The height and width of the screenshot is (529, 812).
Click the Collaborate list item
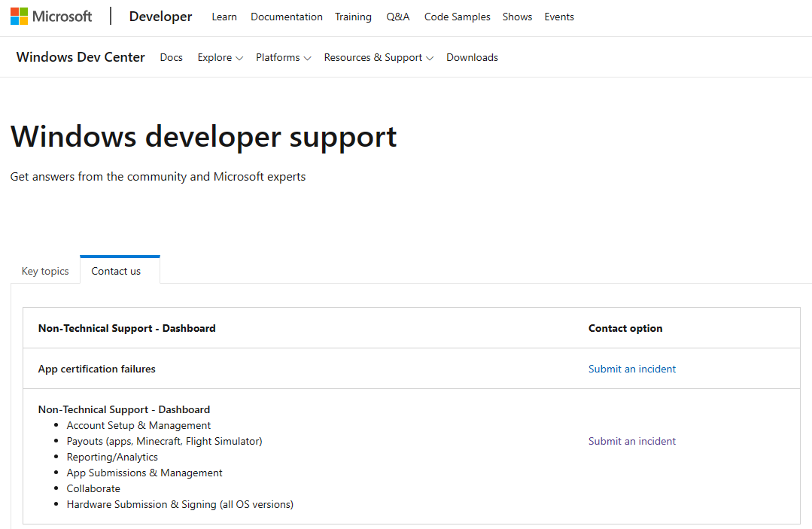[x=93, y=488]
